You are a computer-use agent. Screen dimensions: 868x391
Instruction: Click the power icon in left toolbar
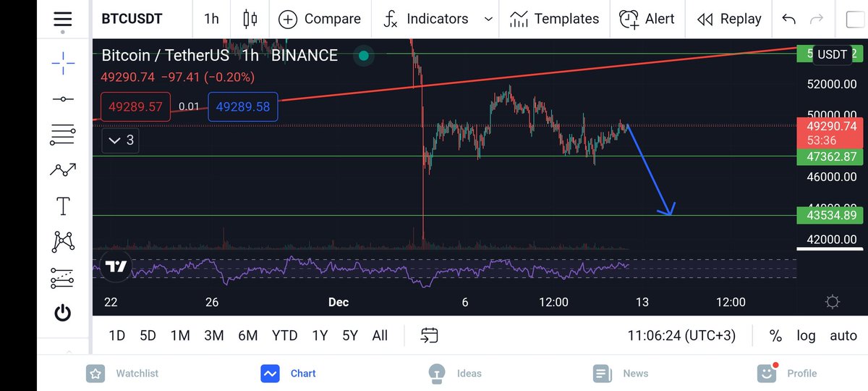click(x=63, y=313)
